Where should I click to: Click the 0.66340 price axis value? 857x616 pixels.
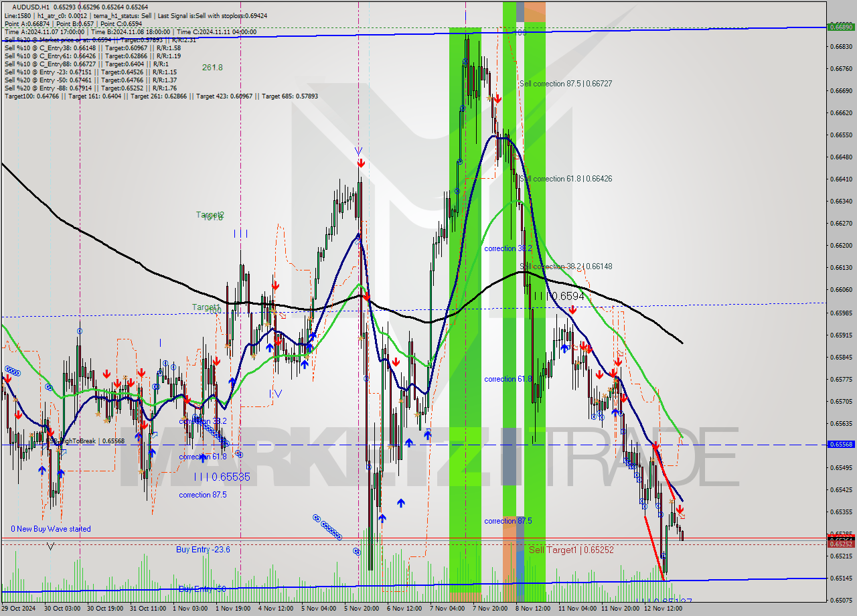coord(841,201)
